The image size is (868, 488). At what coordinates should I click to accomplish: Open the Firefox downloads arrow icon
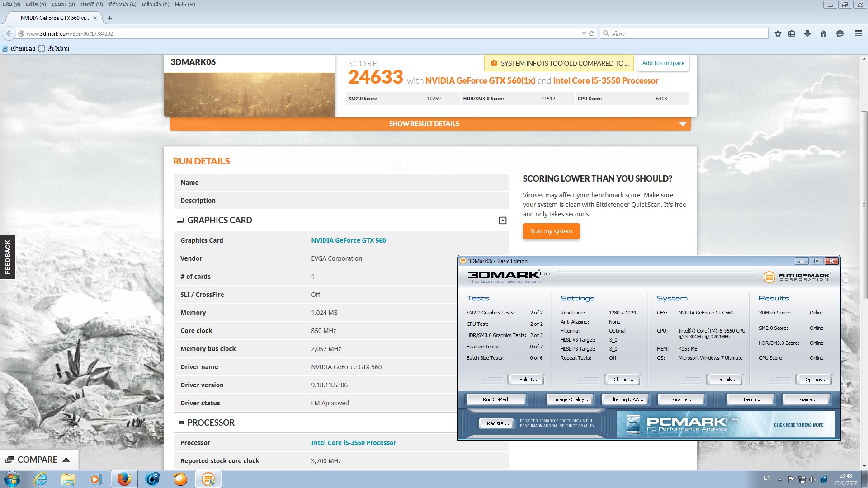(x=807, y=33)
